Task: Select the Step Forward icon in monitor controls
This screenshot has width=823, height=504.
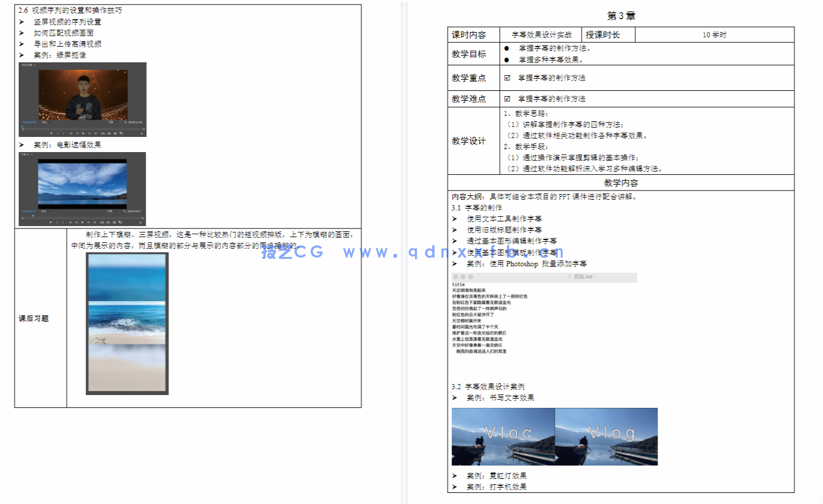Action: pyautogui.click(x=90, y=133)
